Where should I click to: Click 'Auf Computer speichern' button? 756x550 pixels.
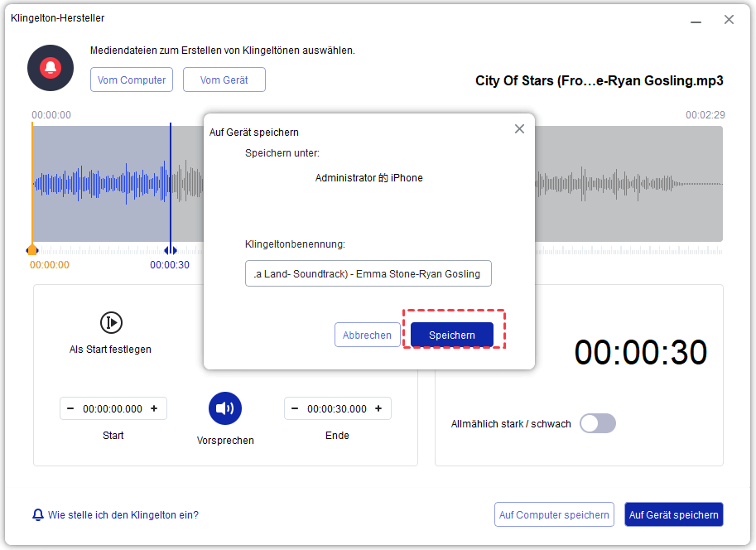(554, 514)
